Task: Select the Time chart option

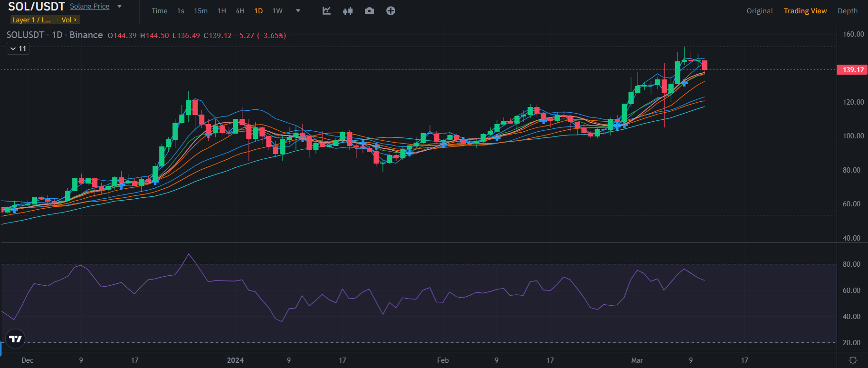Action: coord(159,11)
